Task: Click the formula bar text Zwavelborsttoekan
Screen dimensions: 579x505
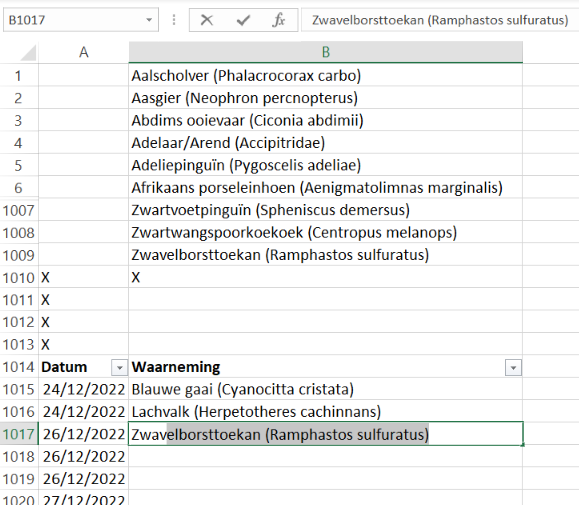Action: tap(368, 20)
